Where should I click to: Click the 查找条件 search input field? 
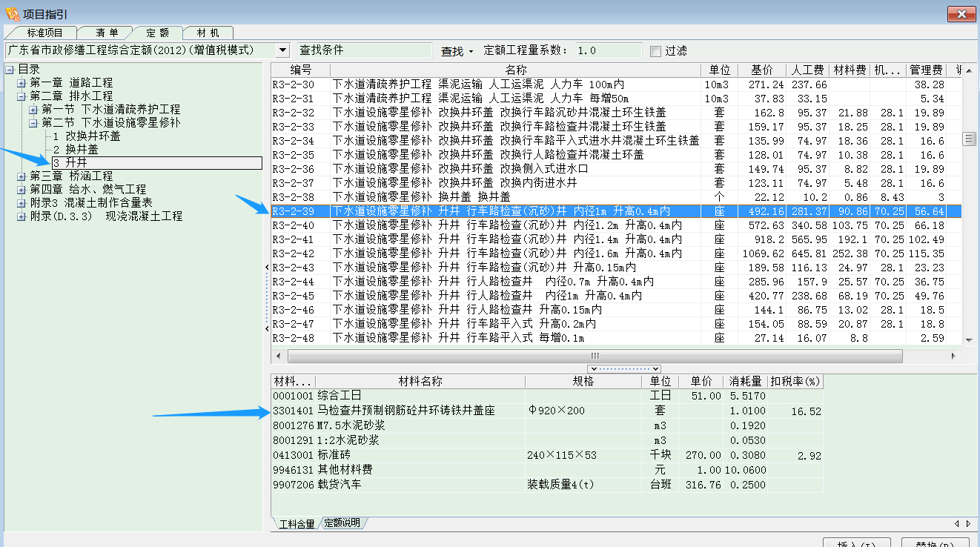click(364, 50)
